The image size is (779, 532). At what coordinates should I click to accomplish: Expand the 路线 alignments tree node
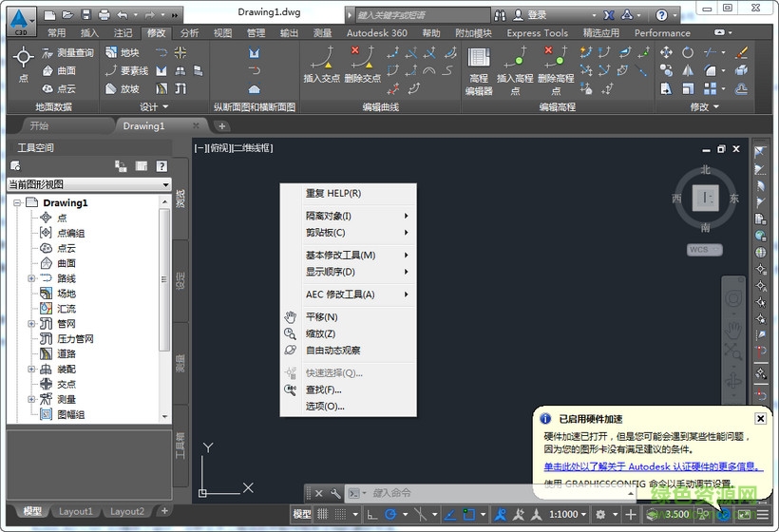[31, 278]
